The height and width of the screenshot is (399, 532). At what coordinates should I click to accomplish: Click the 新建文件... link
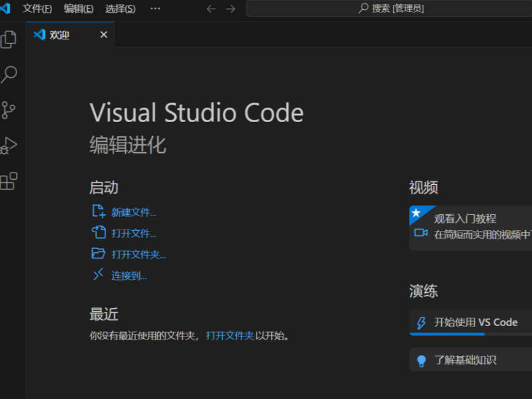pyautogui.click(x=134, y=212)
